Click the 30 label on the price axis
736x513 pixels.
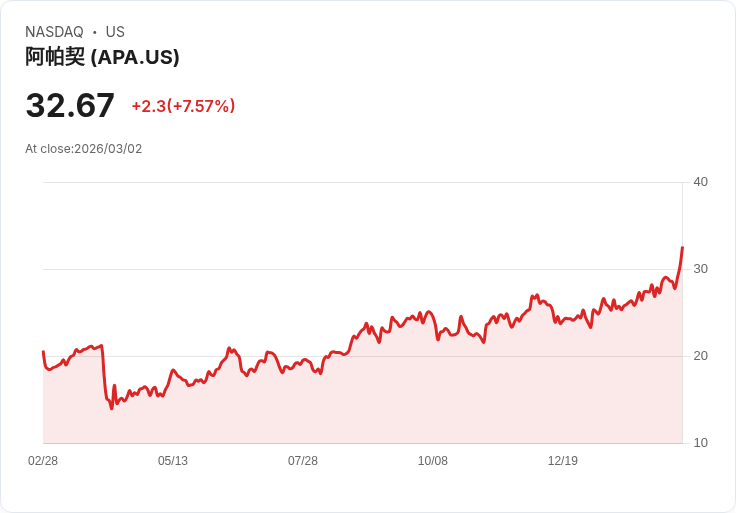700,269
